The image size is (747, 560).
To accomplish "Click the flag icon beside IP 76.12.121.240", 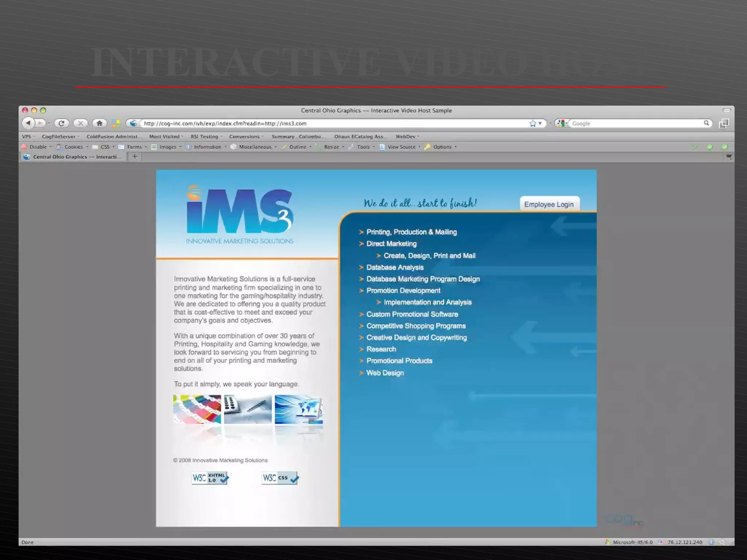I will (x=661, y=542).
